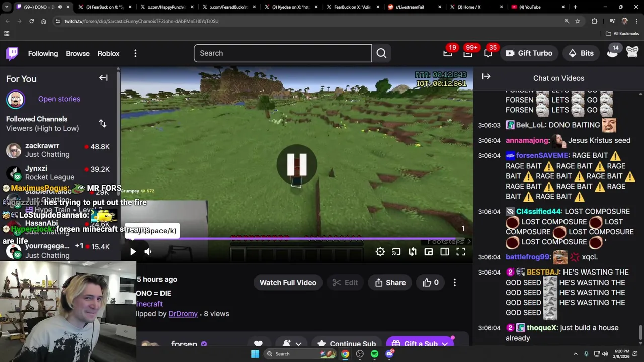Open a new browser tab
644x362 pixels.
click(575, 7)
